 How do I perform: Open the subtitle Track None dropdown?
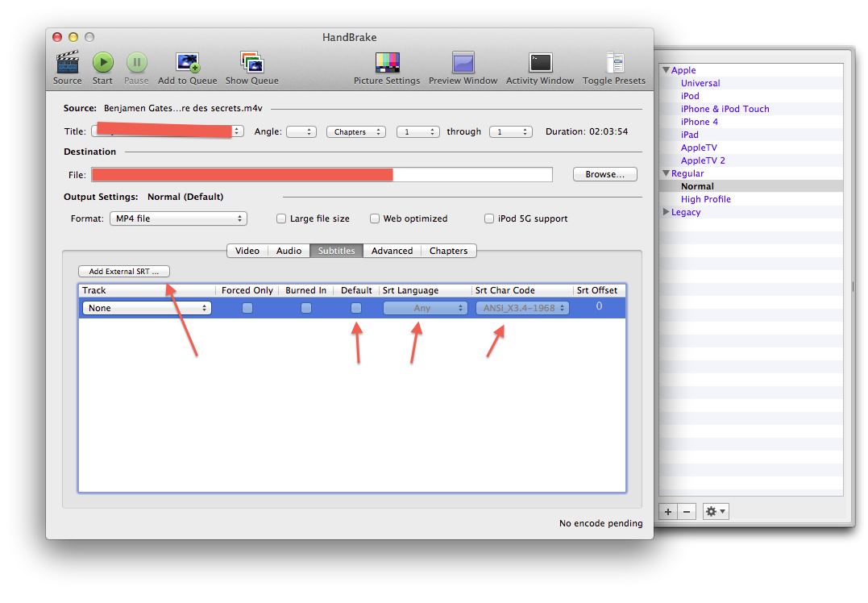coord(147,308)
